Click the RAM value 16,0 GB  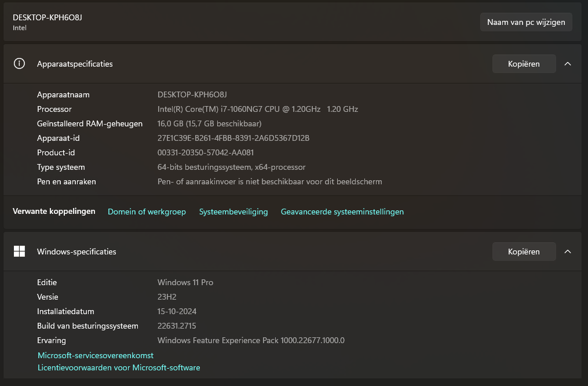point(209,124)
